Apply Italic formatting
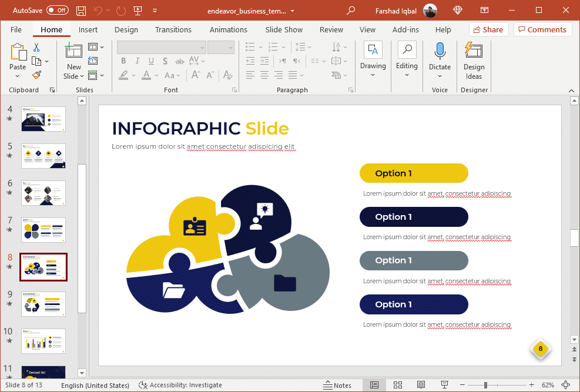 pyautogui.click(x=138, y=61)
